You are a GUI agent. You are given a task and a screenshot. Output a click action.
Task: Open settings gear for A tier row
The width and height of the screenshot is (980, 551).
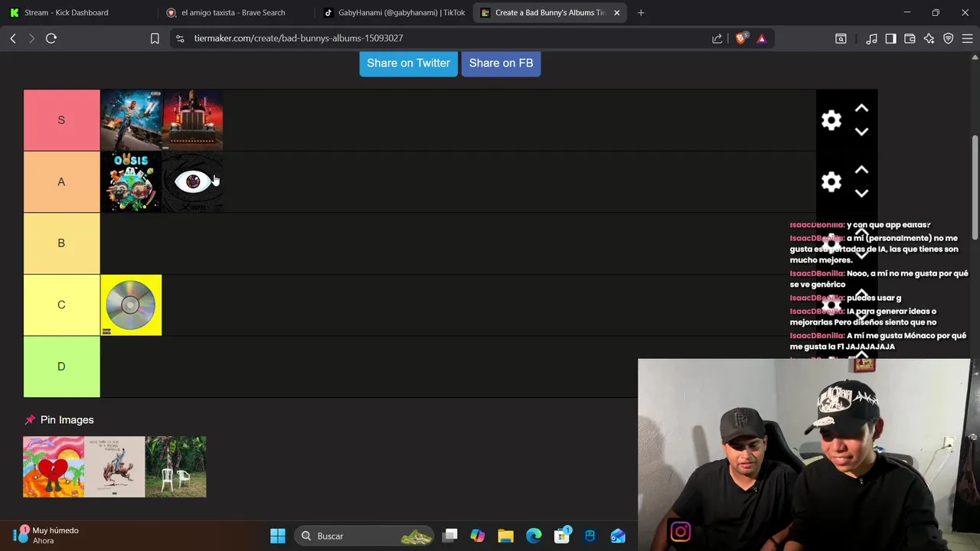pos(831,181)
